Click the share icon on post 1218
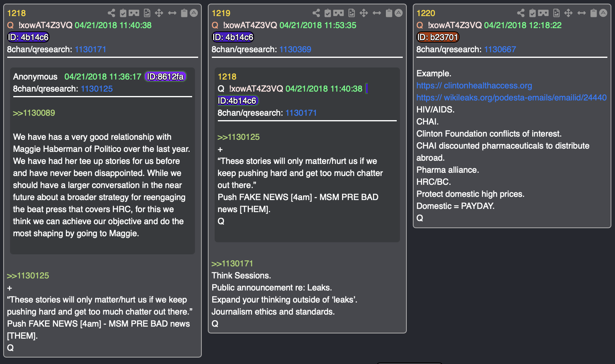The height and width of the screenshot is (364, 615). pos(111,13)
